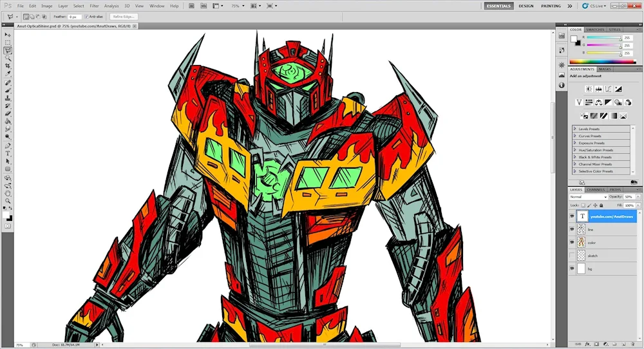Select the Crop tool
The width and height of the screenshot is (644, 349).
(8, 66)
